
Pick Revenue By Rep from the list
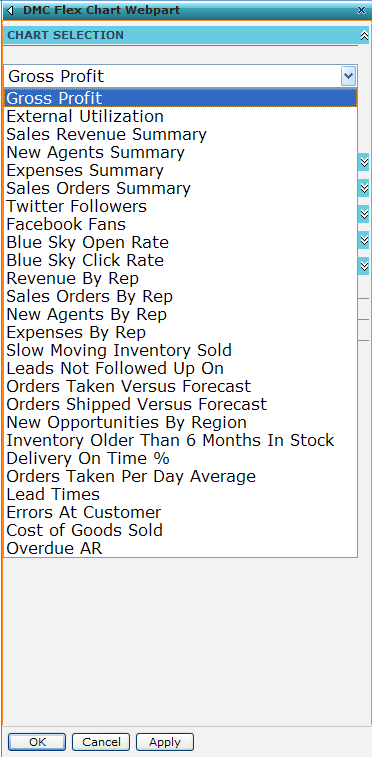[x=180, y=279]
